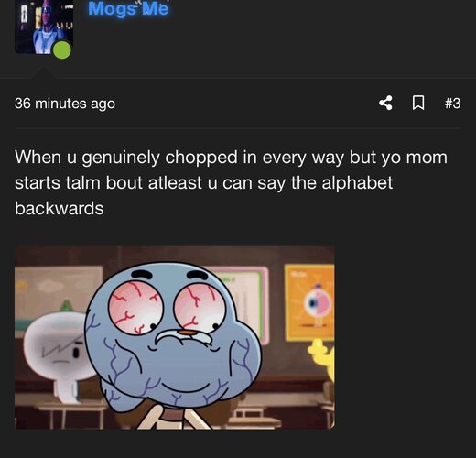
Task: Open the "Mogs Me" user profile link
Action: tap(128, 8)
